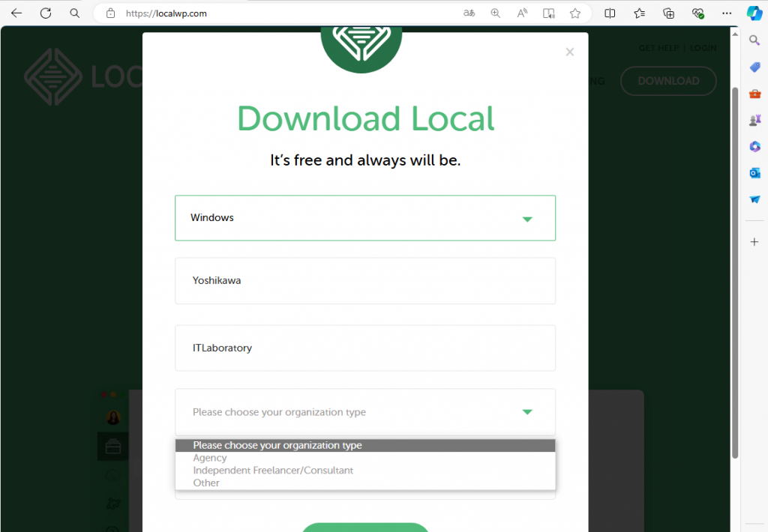Open the Collections icon in toolbar
768x532 pixels.
[669, 13]
